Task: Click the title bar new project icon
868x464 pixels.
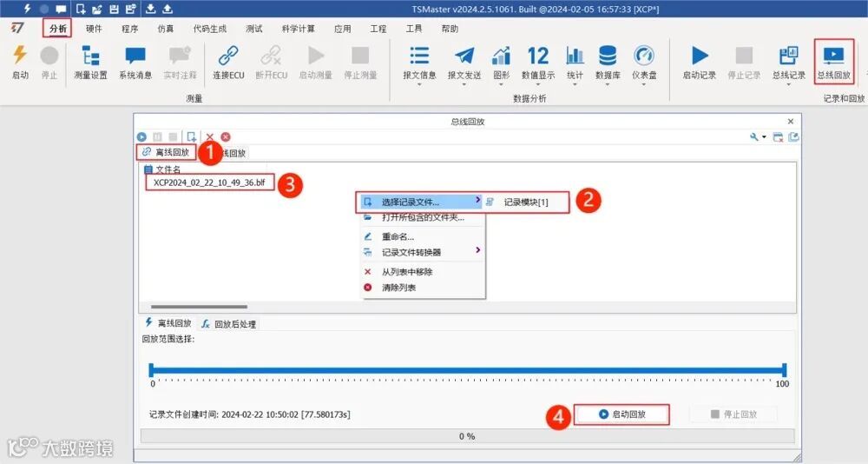Action: click(x=81, y=9)
